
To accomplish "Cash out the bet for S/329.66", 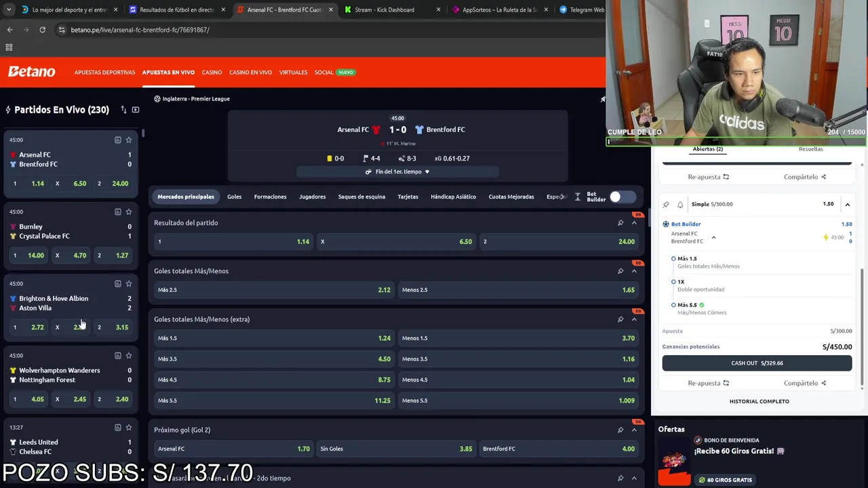I will (x=757, y=363).
